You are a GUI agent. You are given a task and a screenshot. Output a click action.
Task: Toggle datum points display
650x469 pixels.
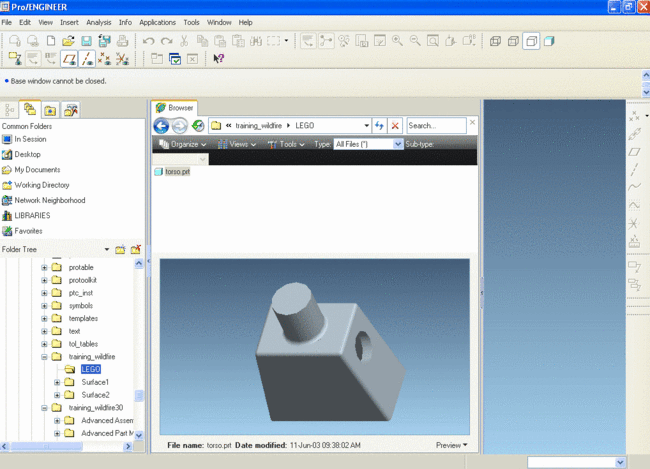pos(104,59)
